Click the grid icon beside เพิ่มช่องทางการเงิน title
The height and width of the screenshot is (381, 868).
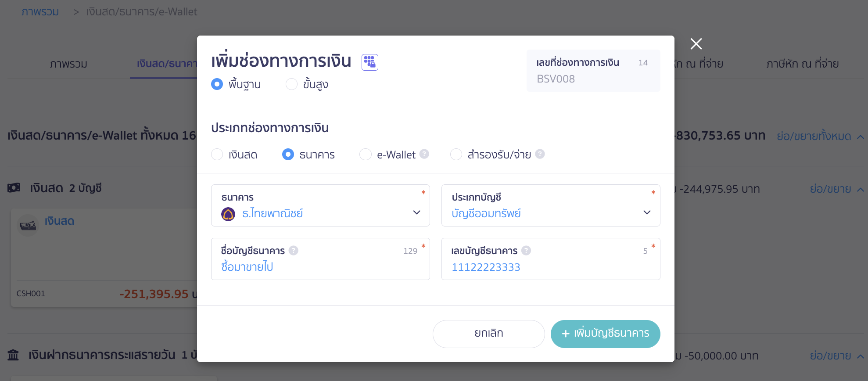(x=369, y=62)
